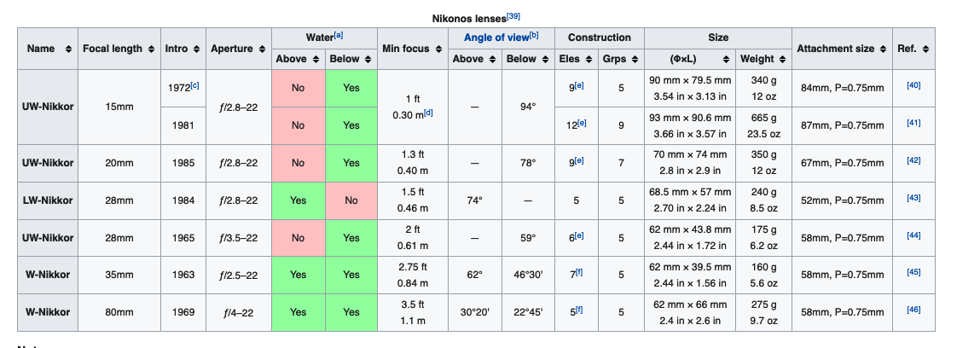The height and width of the screenshot is (348, 980).
Task: Open citation [39] beside Nikonos lenses
Action: click(513, 16)
